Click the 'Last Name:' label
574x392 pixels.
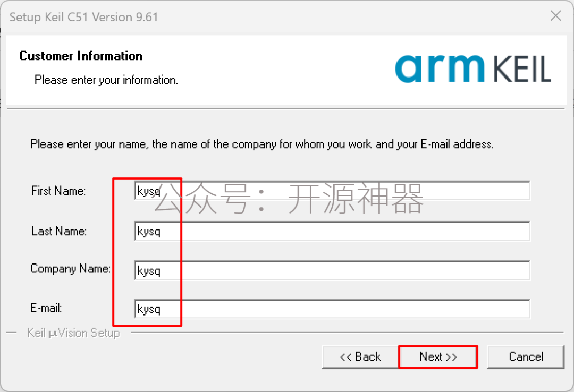point(59,231)
